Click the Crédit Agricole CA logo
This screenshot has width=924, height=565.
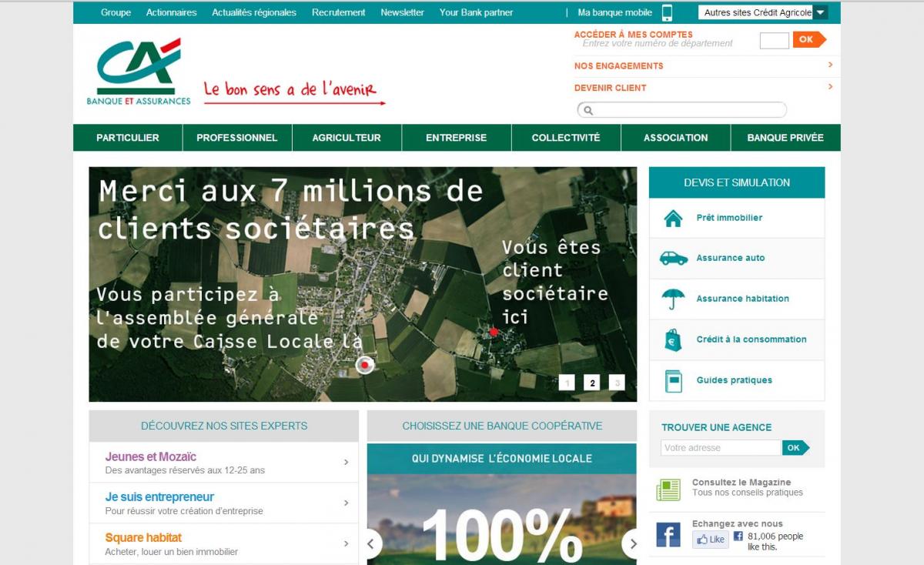point(139,71)
